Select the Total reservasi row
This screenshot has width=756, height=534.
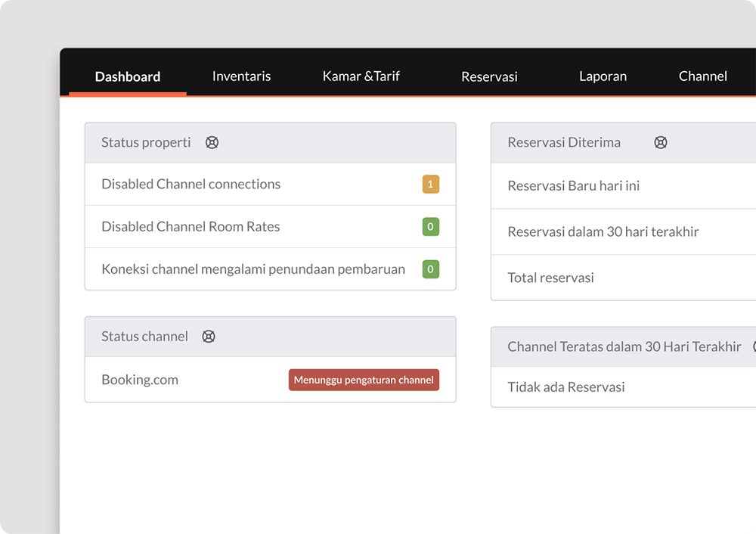click(550, 278)
